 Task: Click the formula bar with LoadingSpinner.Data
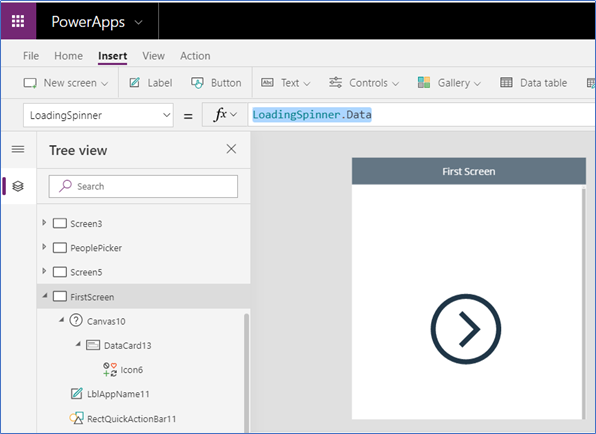coord(421,114)
